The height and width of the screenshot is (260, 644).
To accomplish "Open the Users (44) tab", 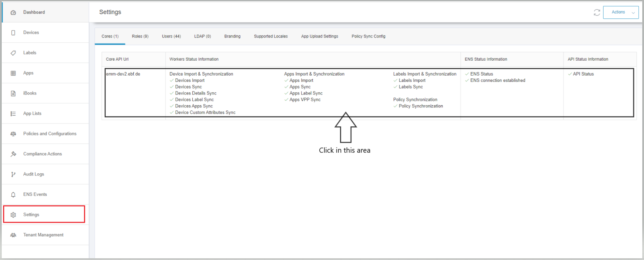I will [171, 37].
